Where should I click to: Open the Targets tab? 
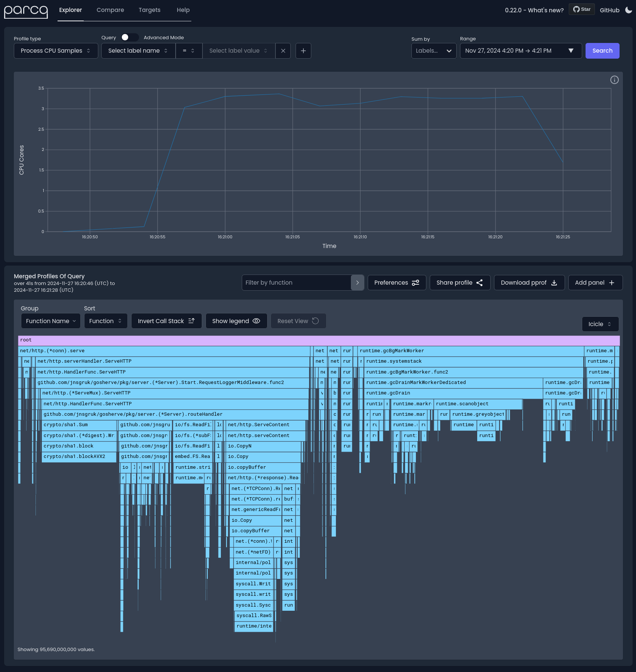[149, 10]
